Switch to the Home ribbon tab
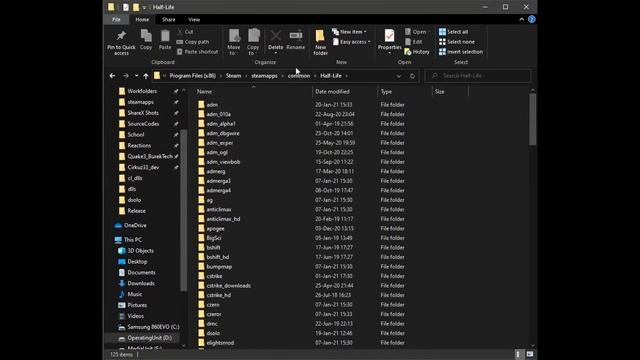The image size is (640, 360). [x=142, y=19]
